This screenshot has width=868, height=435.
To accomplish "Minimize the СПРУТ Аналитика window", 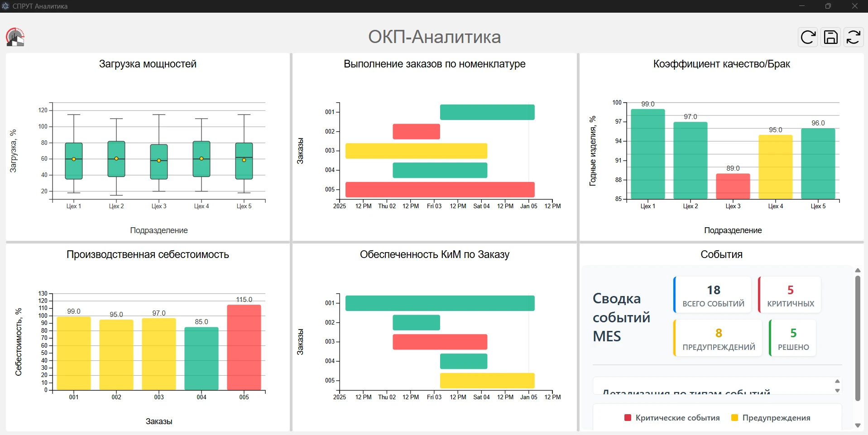I will tap(802, 6).
